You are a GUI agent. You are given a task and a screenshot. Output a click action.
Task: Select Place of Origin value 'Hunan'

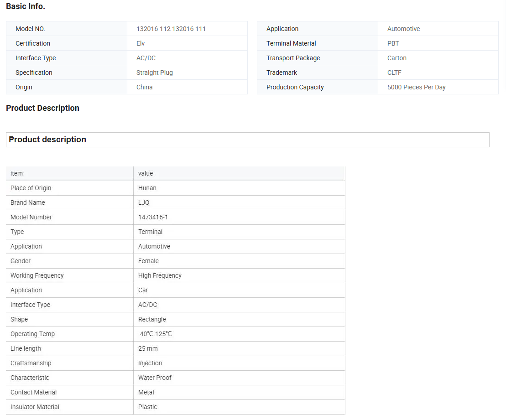147,188
